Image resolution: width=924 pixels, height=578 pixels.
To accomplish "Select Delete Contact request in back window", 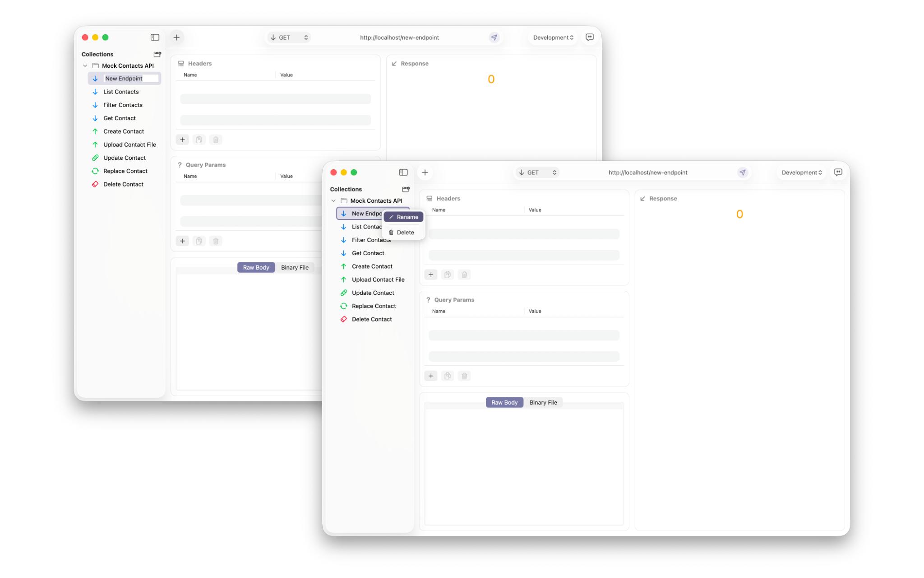I will [125, 184].
